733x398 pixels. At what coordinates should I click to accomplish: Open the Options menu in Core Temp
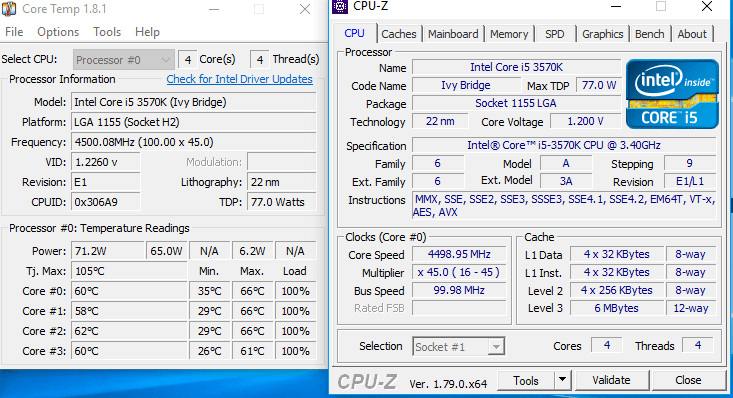pyautogui.click(x=58, y=32)
